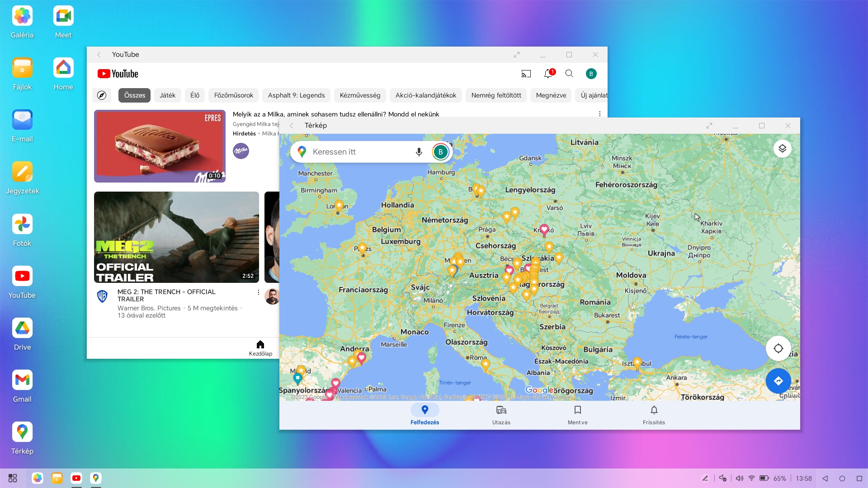Click the taskbar Wi-Fi icon
The image size is (868, 488).
click(x=751, y=478)
